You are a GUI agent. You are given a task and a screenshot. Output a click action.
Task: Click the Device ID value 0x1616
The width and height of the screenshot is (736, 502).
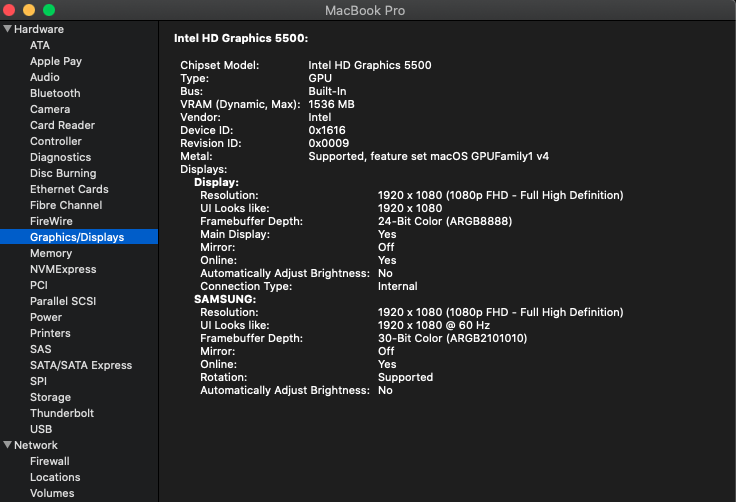coord(327,130)
